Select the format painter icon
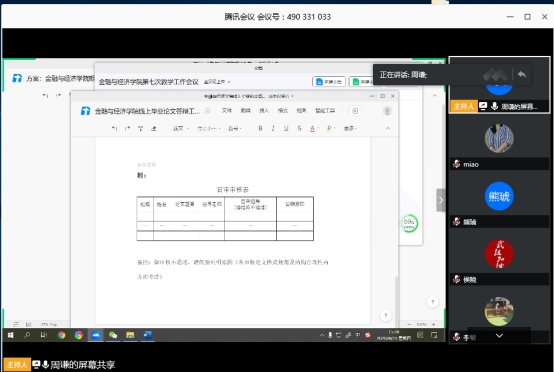This screenshot has height=372, width=554. point(141,128)
